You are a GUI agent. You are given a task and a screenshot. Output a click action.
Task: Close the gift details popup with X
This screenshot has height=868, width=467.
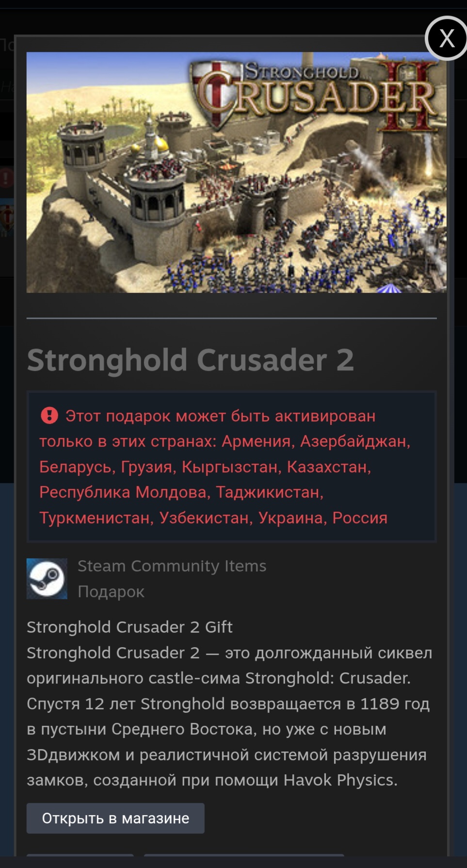[x=446, y=38]
